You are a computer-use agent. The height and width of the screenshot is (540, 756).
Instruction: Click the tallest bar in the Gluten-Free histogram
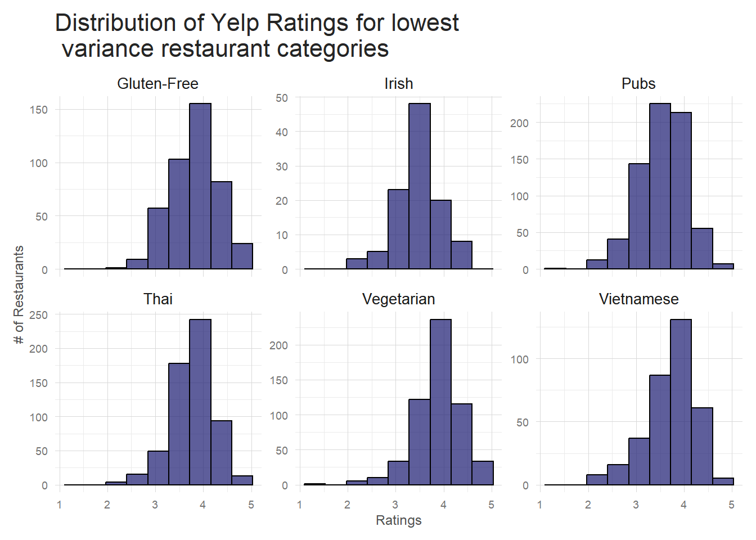[x=200, y=186]
